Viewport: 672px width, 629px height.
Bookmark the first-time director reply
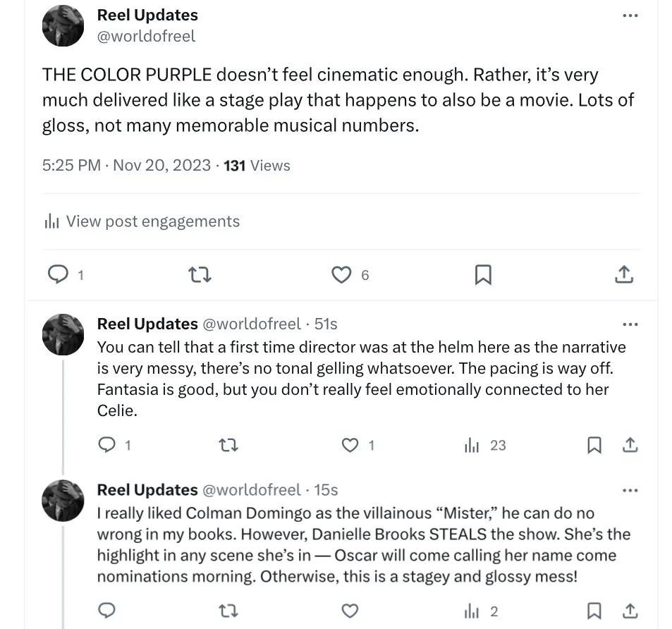point(594,445)
